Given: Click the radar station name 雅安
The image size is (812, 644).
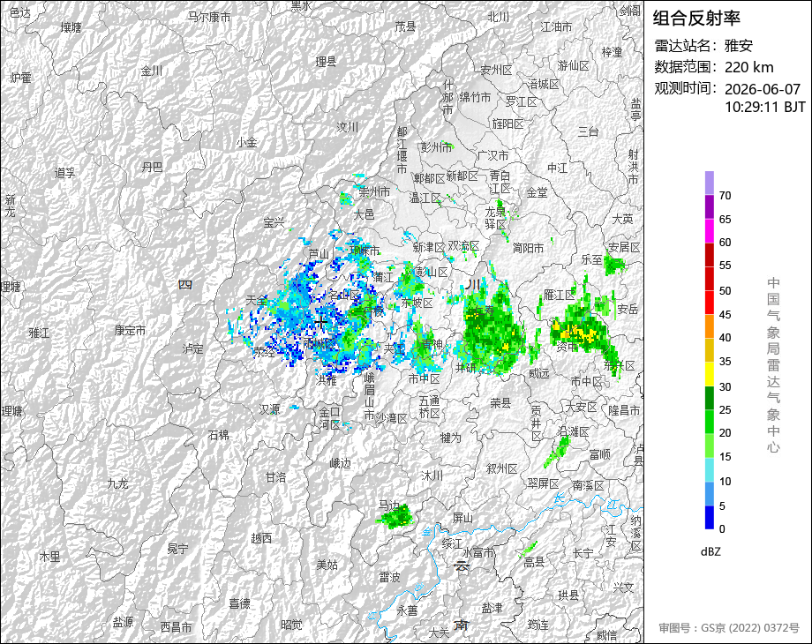Looking at the screenshot, I should pos(739,46).
